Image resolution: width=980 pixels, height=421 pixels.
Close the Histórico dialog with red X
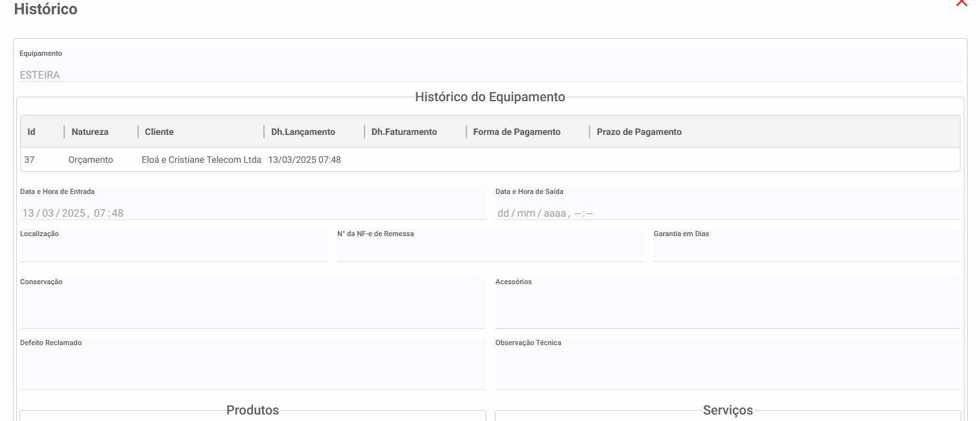(x=962, y=3)
